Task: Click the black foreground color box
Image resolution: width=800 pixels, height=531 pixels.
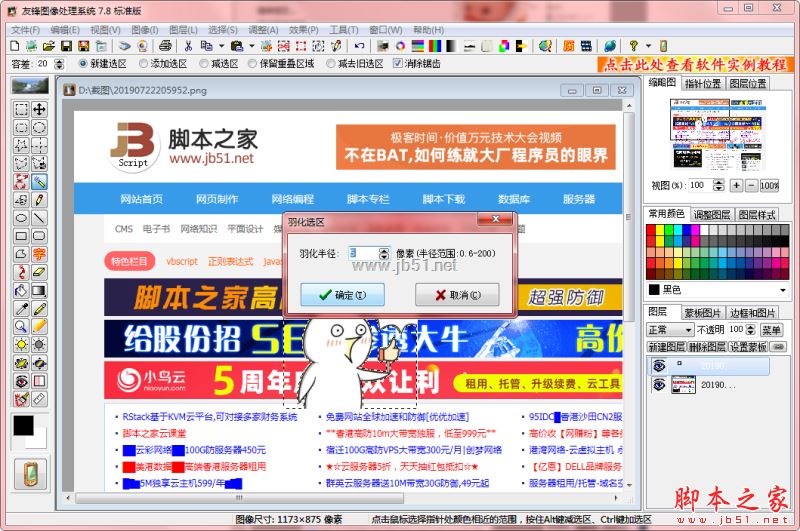Action: tap(23, 425)
